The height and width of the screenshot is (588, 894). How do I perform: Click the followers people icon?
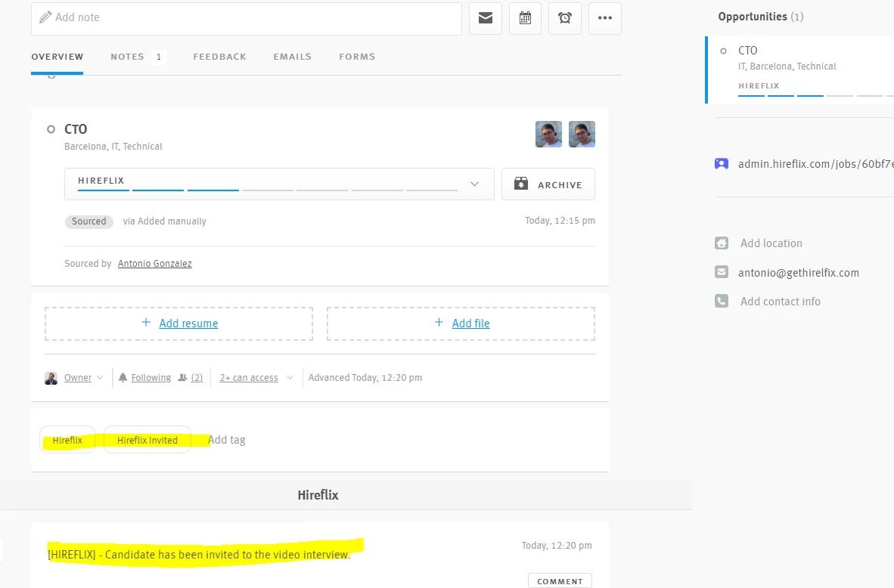[x=182, y=378]
